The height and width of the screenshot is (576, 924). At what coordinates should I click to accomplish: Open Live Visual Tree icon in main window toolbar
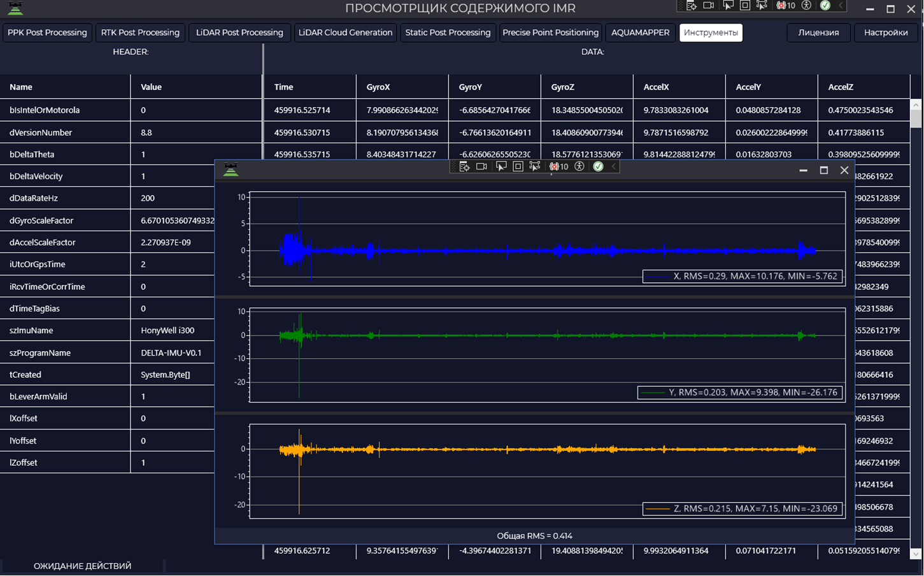(692, 6)
